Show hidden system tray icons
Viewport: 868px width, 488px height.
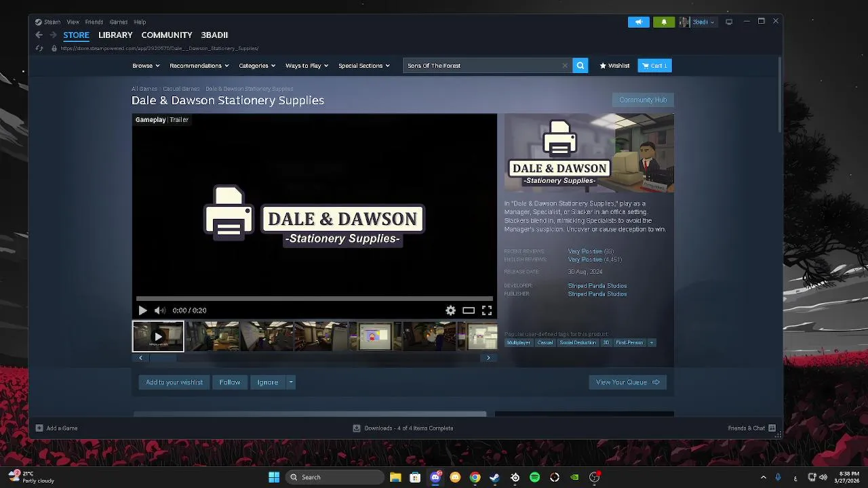(763, 477)
